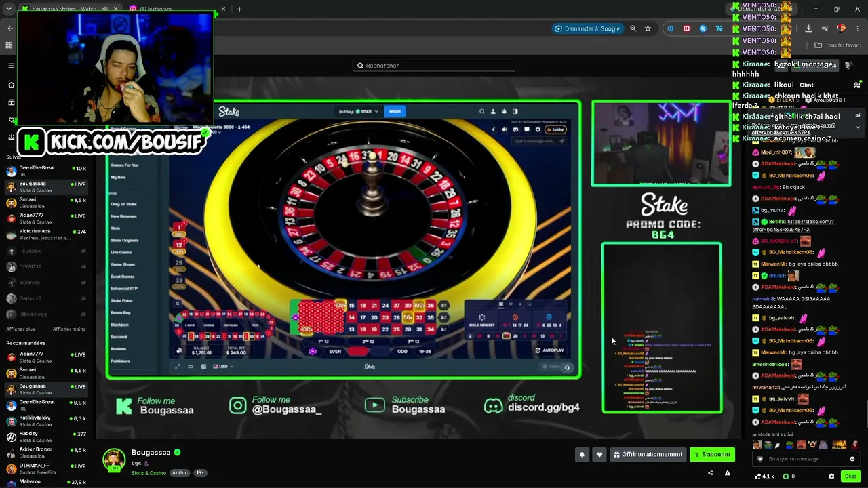868x488 pixels.
Task: Open the Tous les favoris bookmarks folder
Action: point(838,45)
